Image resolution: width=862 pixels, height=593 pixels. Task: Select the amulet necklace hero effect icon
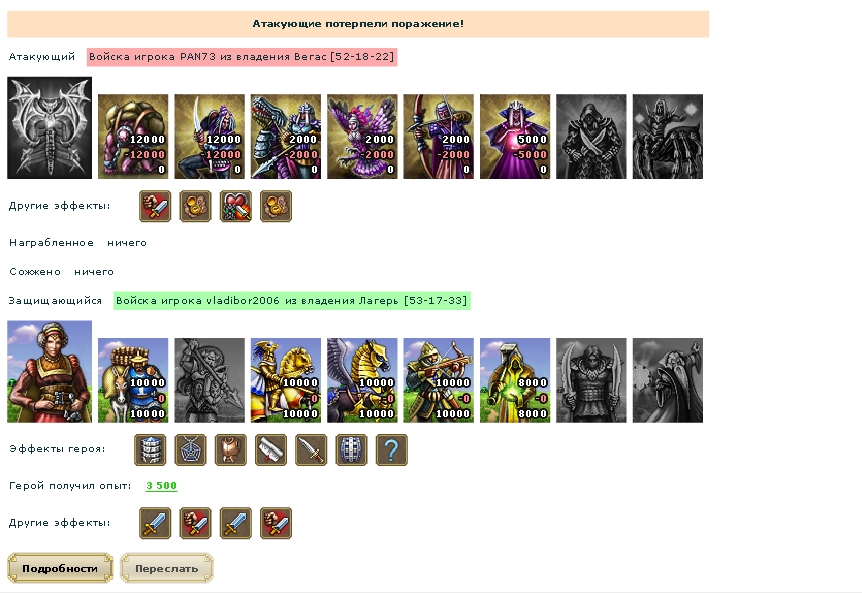pyautogui.click(x=190, y=450)
